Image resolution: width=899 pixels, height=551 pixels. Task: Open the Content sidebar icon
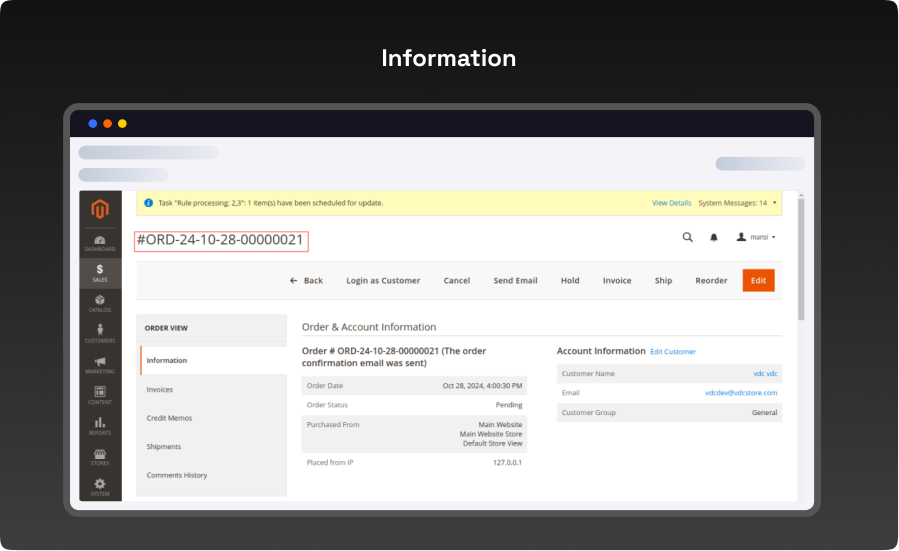(x=100, y=395)
